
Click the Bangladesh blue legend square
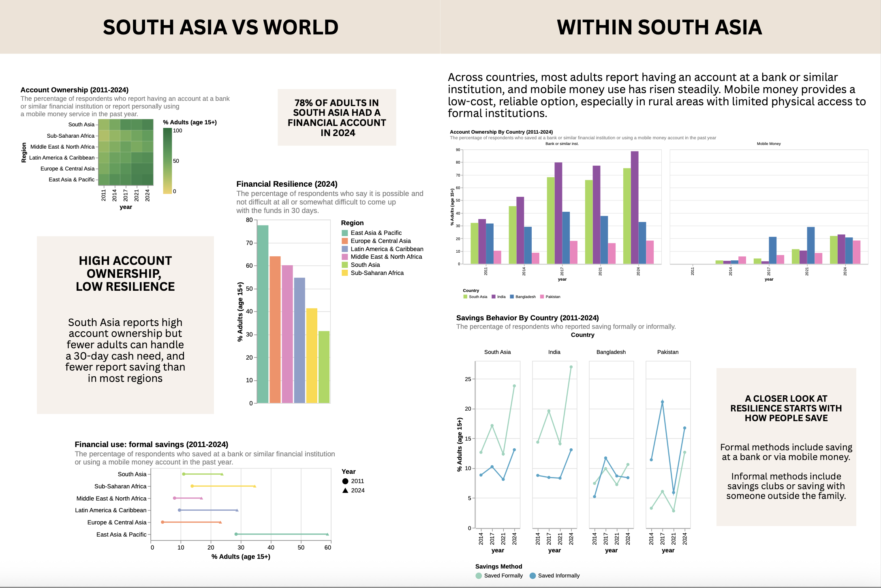512,297
